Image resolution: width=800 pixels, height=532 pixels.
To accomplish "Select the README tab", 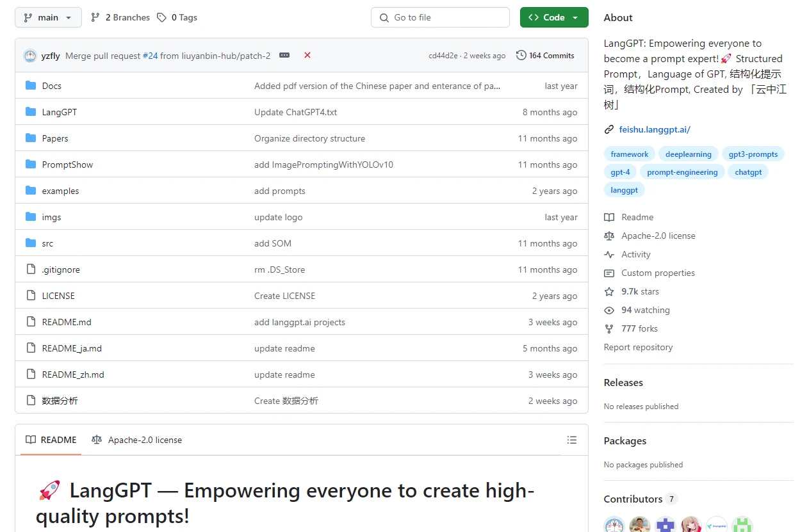I will coord(51,440).
